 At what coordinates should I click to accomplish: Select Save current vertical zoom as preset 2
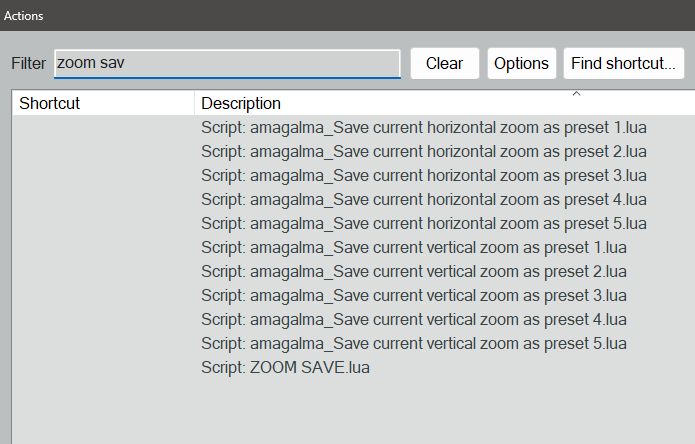(413, 271)
